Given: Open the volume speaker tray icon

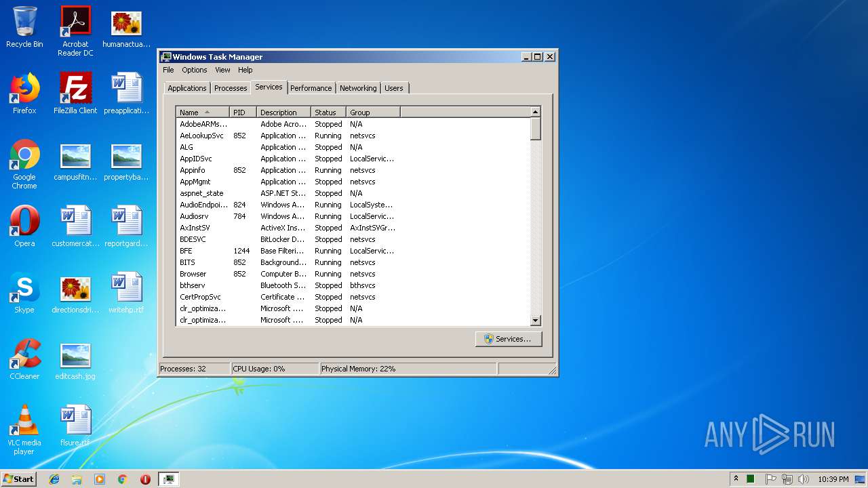Looking at the screenshot, I should click(804, 479).
